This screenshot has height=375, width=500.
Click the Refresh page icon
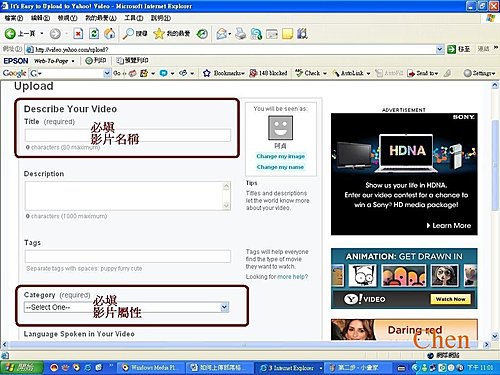tap(94, 33)
